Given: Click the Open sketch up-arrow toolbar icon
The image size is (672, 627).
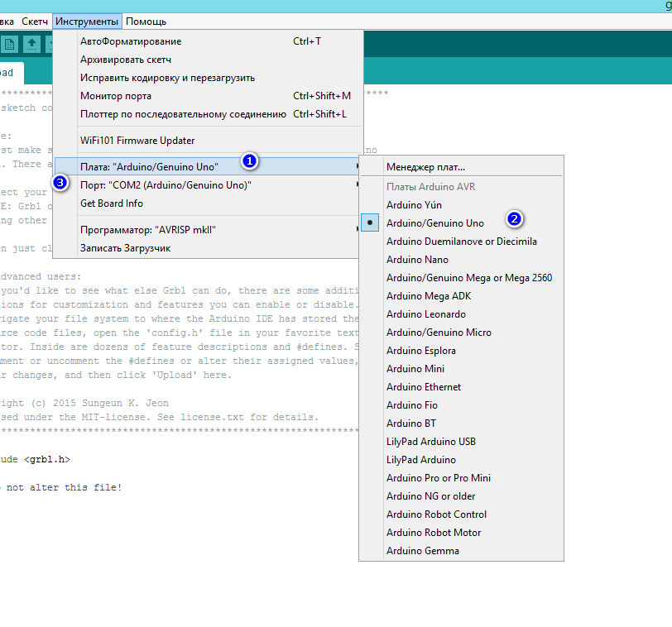Looking at the screenshot, I should pos(31,44).
